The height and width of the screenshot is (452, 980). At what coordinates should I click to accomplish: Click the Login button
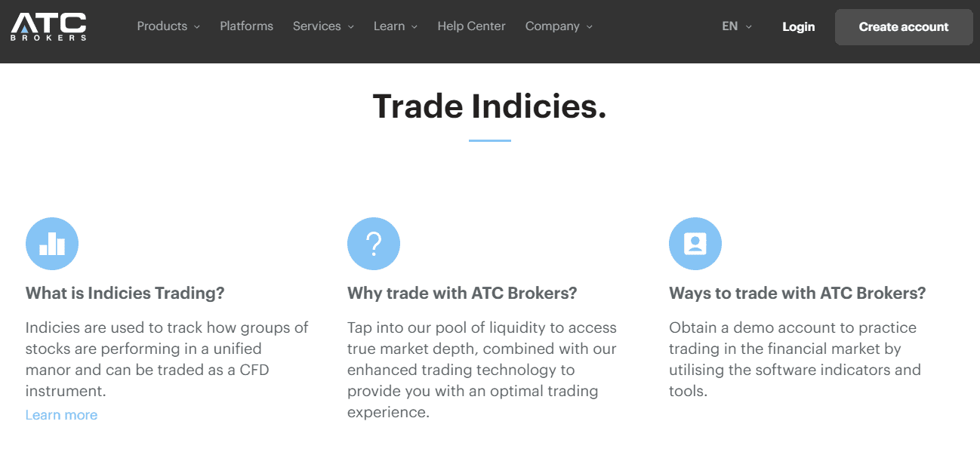[x=798, y=26]
